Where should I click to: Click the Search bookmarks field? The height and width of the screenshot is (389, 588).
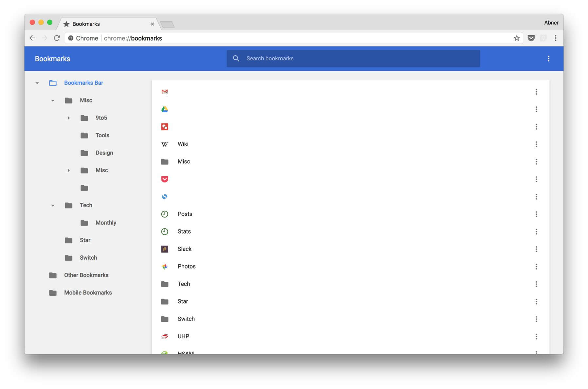[354, 59]
